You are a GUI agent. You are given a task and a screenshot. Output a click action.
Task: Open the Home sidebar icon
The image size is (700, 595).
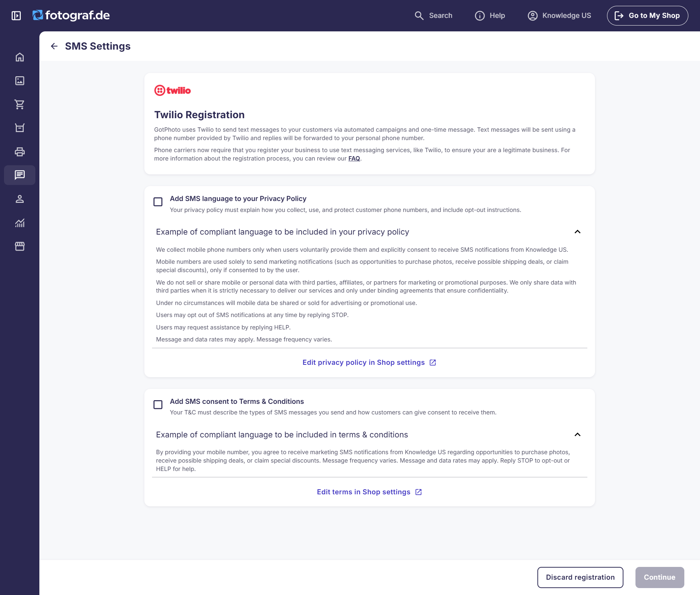[x=20, y=57]
